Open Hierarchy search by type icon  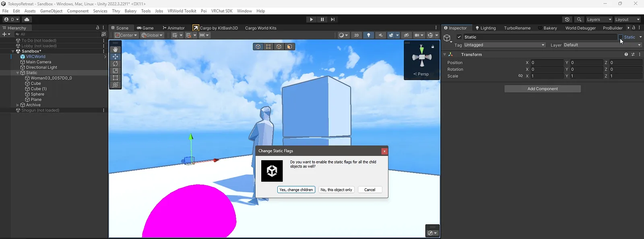coord(103,34)
